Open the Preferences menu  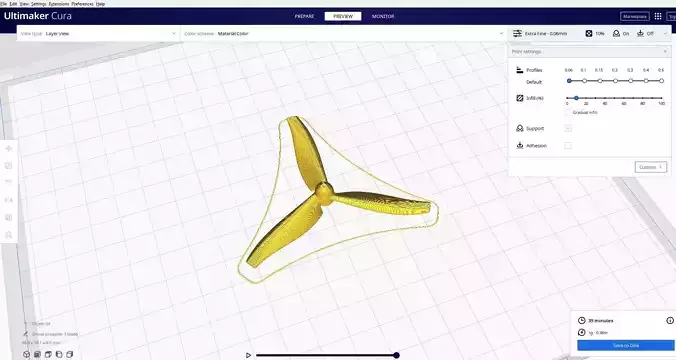pyautogui.click(x=82, y=3)
